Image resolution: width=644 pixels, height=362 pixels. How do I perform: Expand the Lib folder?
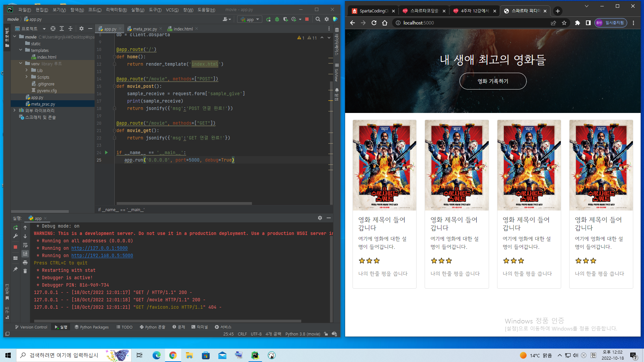(x=27, y=70)
